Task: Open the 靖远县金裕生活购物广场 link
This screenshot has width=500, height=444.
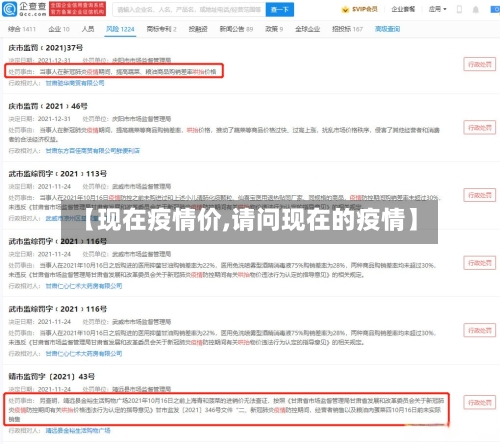Action: tap(78, 431)
